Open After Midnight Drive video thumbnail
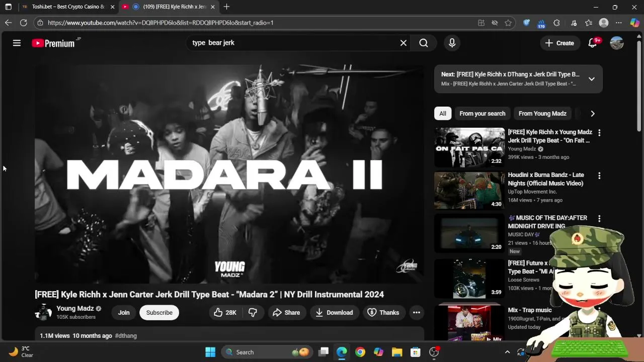644x362 pixels. pos(469,233)
